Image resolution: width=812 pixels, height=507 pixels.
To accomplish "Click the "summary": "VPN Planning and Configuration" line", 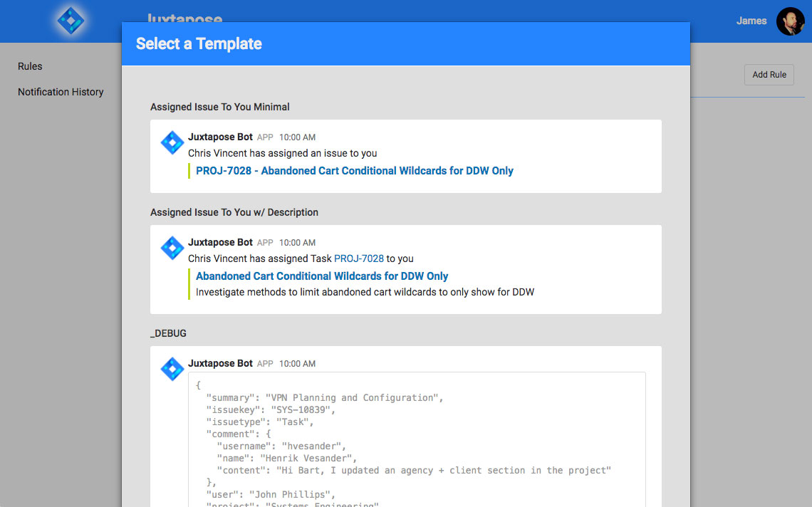I will click(x=325, y=398).
